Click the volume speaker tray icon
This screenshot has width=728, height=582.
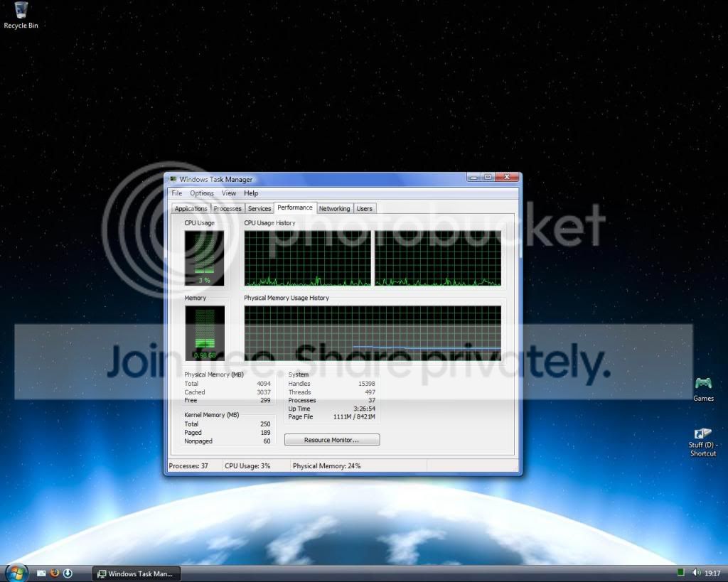coord(697,573)
